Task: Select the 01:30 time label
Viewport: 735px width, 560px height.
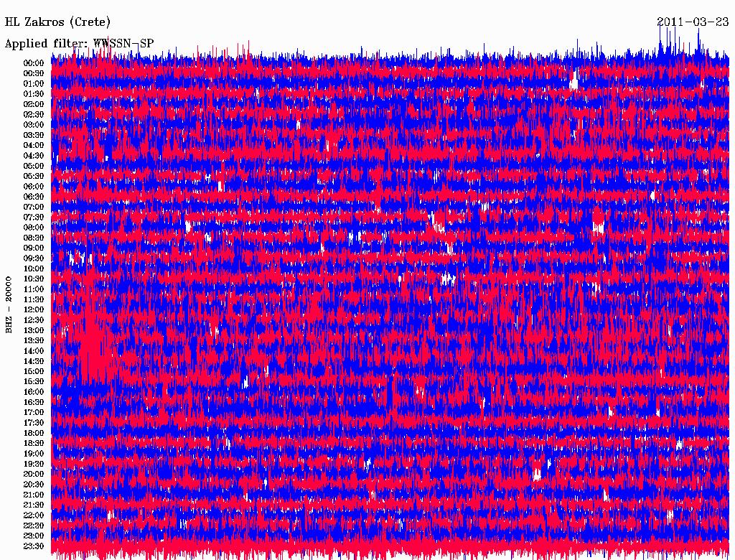Action: [x=34, y=94]
